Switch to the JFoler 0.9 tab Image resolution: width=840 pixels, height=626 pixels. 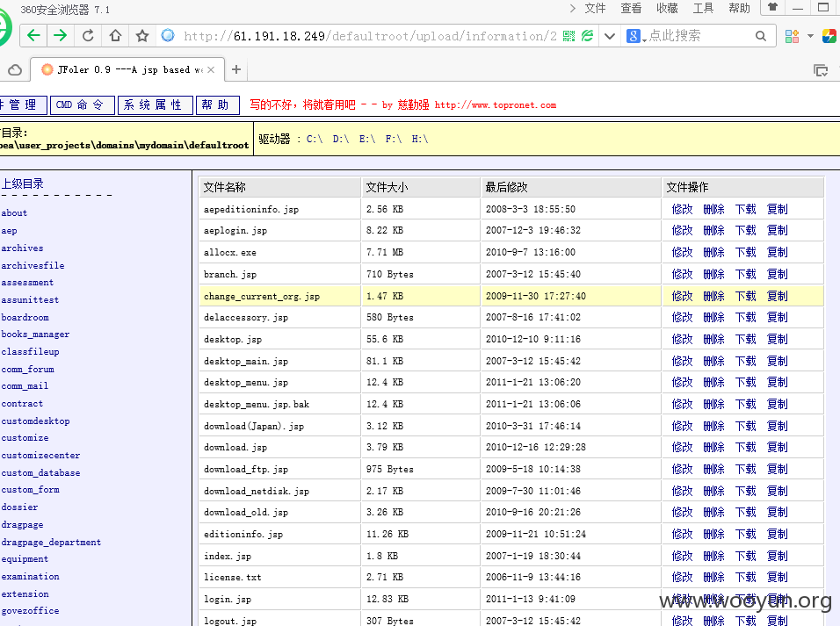127,69
